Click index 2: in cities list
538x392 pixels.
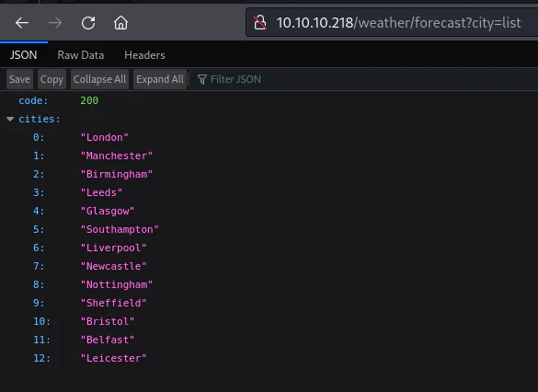(39, 174)
